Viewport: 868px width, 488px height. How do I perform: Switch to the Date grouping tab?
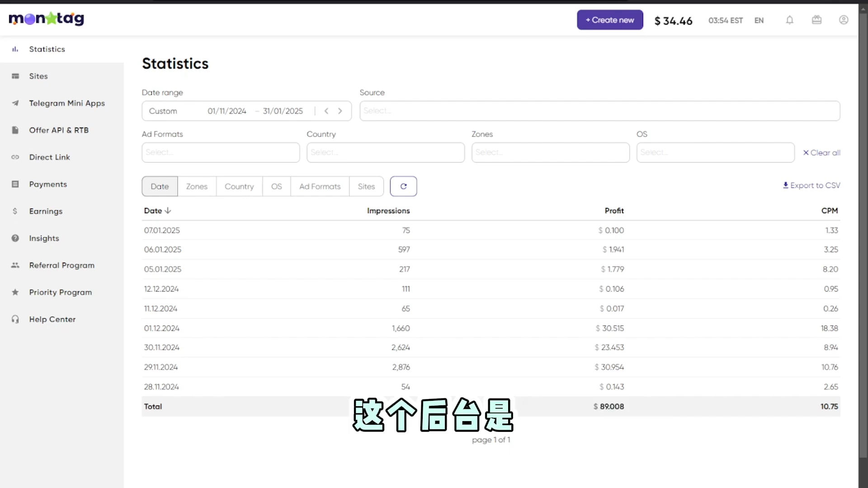click(160, 186)
